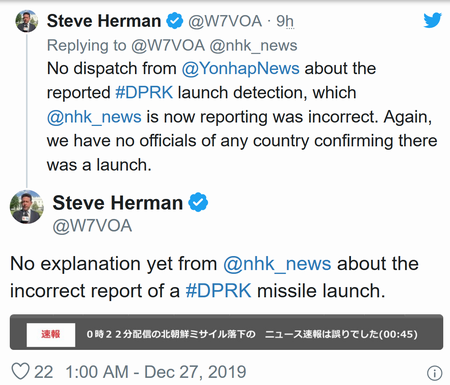Viewport: 450px width, 385px height.
Task: Click the verified badge beside top Steve Herman
Action: [175, 21]
